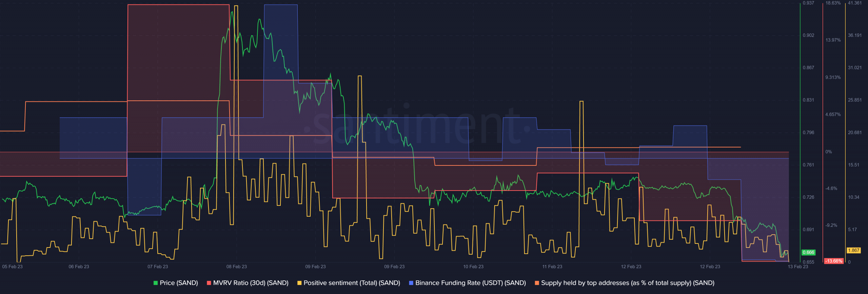Image resolution: width=868 pixels, height=294 pixels.
Task: Click the red -13.66% MVRV value tag
Action: click(x=834, y=261)
